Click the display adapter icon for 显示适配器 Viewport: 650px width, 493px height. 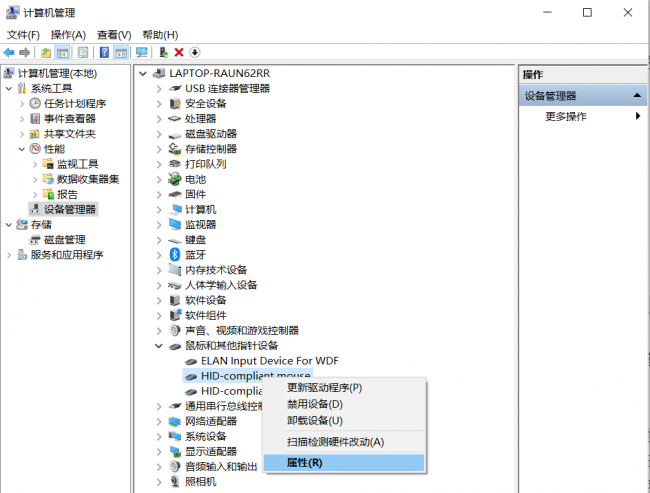[x=175, y=451]
